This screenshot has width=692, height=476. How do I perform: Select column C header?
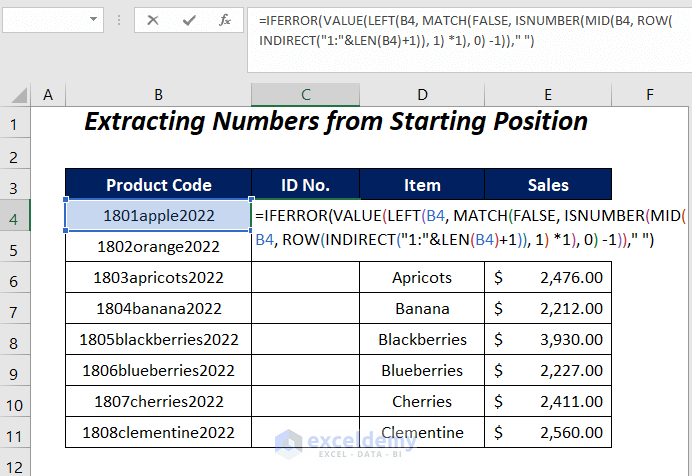[x=305, y=94]
